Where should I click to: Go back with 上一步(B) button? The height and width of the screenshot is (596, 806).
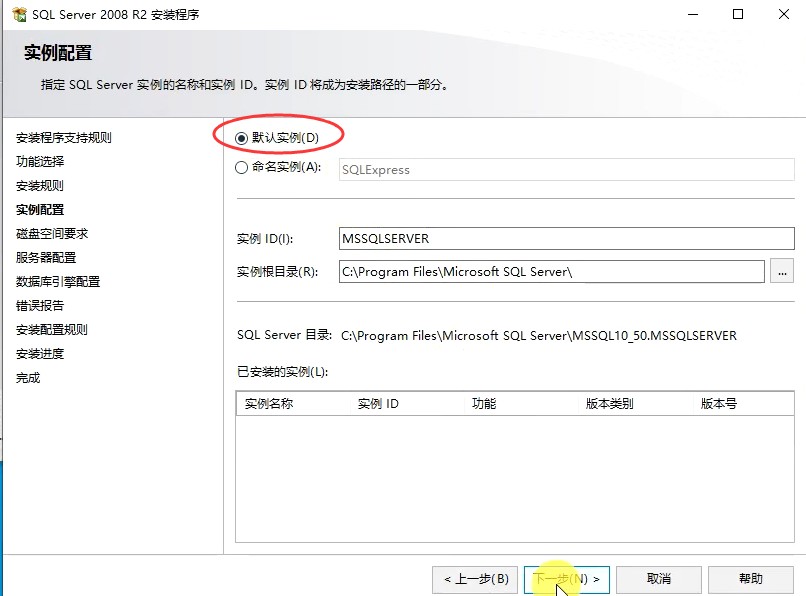coord(474,580)
